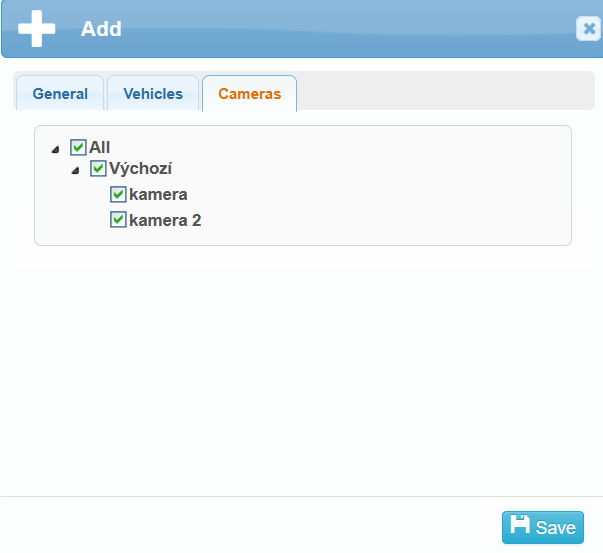603x553 pixels.
Task: Disable the kamera 2 checkbox
Action: 118,219
